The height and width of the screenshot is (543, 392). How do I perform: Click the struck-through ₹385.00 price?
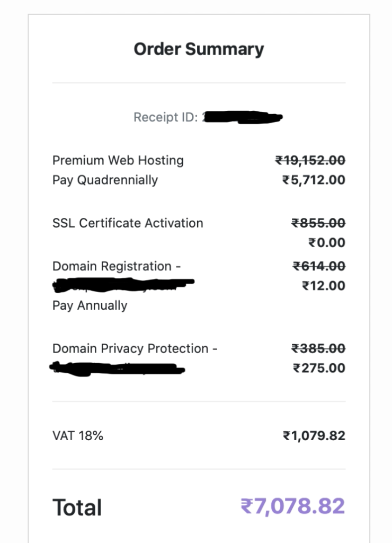[318, 348]
